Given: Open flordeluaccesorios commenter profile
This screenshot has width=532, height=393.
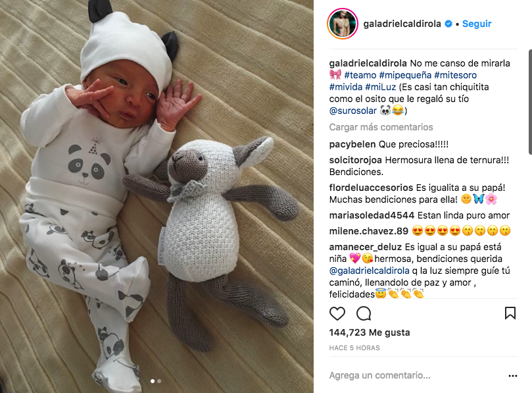Looking at the screenshot, I should click(371, 188).
